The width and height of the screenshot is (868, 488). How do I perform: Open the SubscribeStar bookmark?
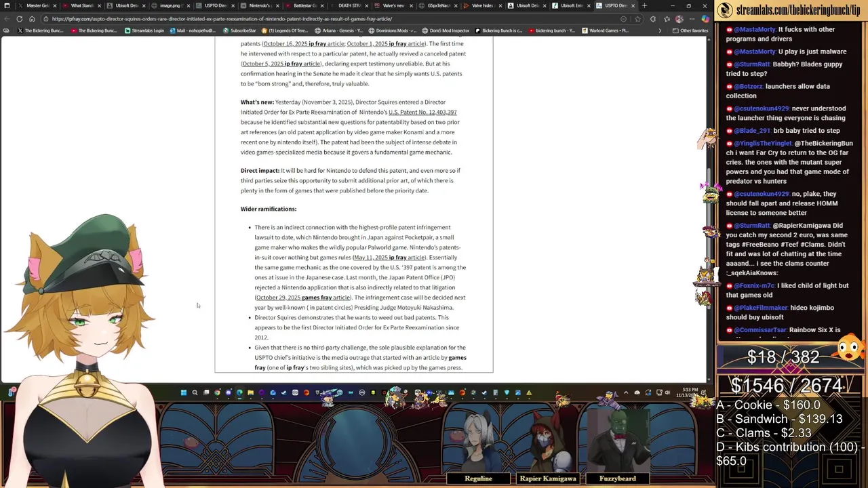click(x=239, y=30)
